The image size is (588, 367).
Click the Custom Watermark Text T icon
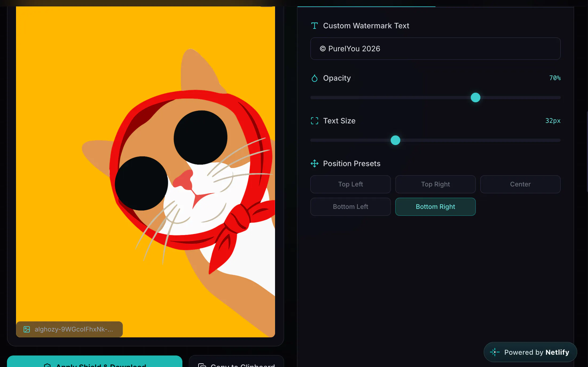tap(314, 26)
